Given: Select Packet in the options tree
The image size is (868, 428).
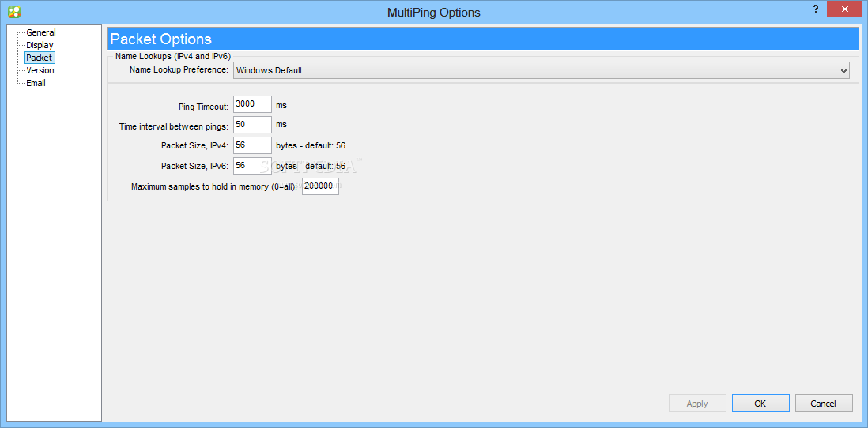Looking at the screenshot, I should pyautogui.click(x=40, y=58).
